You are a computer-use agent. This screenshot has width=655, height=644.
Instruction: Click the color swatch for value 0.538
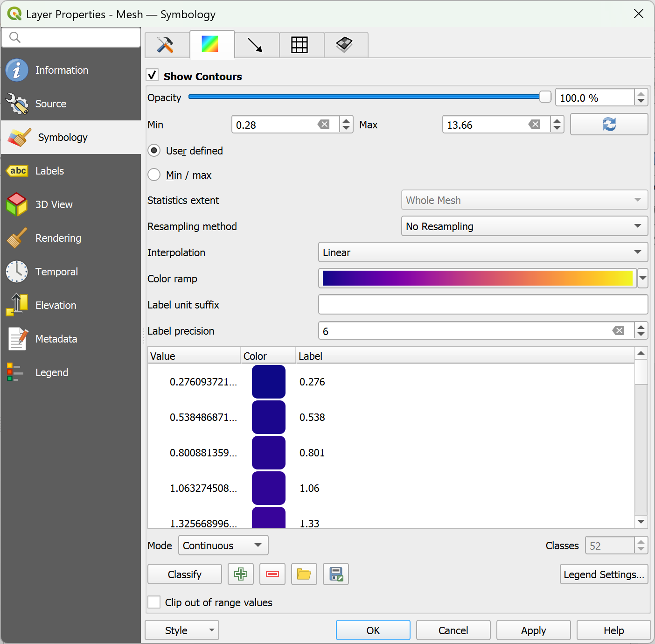pyautogui.click(x=269, y=417)
